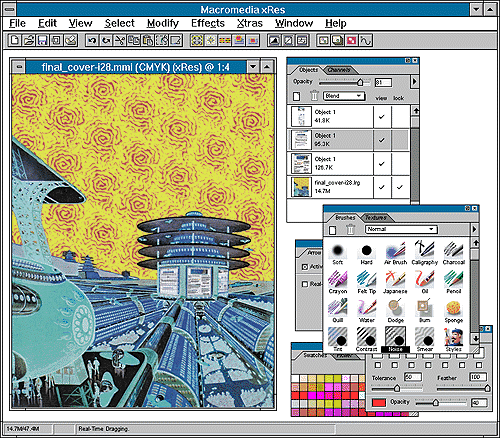
Task: Select the Hard brush
Action: point(366,253)
